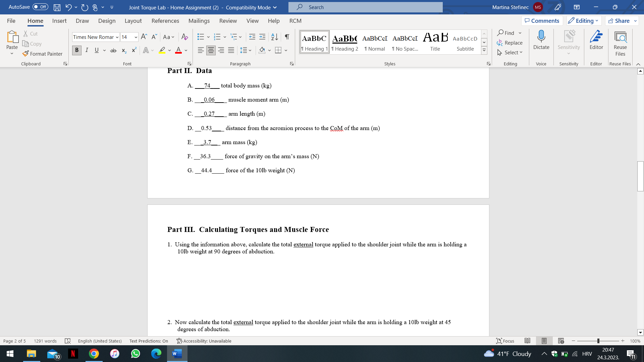Click the bullets list icon
The width and height of the screenshot is (644, 362).
(201, 37)
